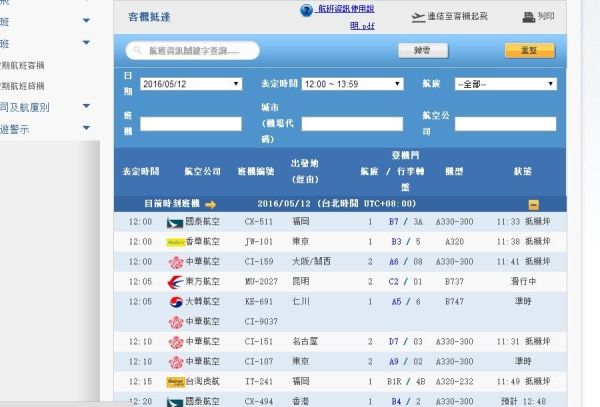Click the magnifier icon in search box
This screenshot has width=600, height=407.
coord(137,50)
